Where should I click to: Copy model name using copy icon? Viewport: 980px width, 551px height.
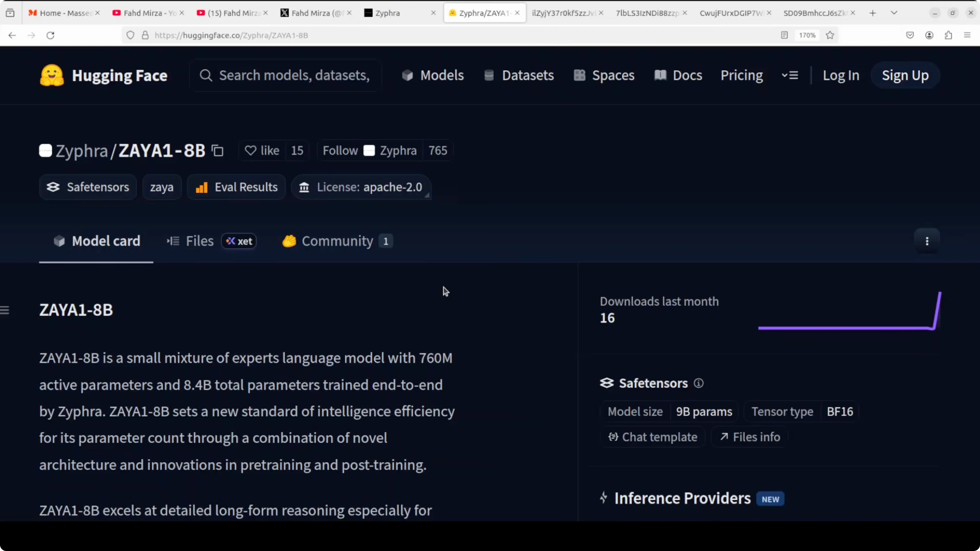tap(218, 151)
